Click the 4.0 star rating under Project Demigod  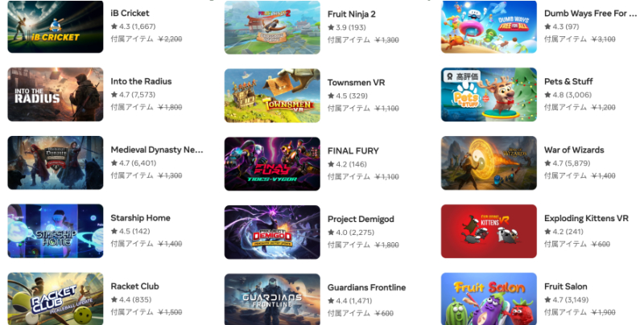[351, 232]
